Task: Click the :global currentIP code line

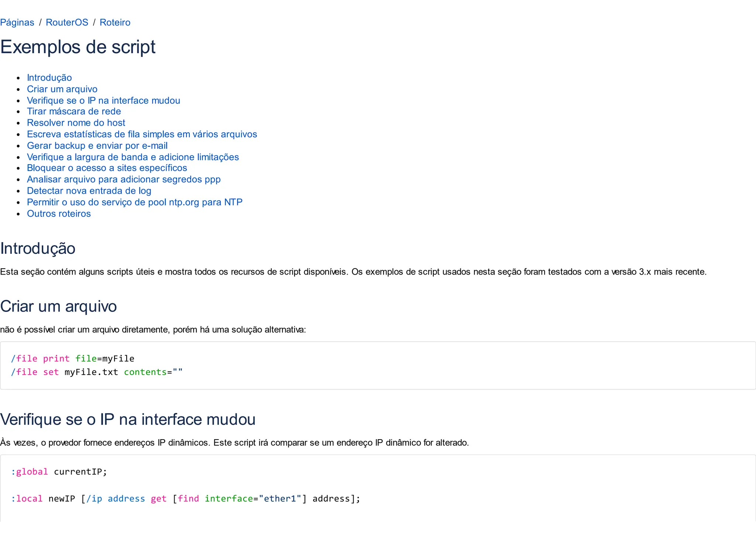Action: point(59,472)
